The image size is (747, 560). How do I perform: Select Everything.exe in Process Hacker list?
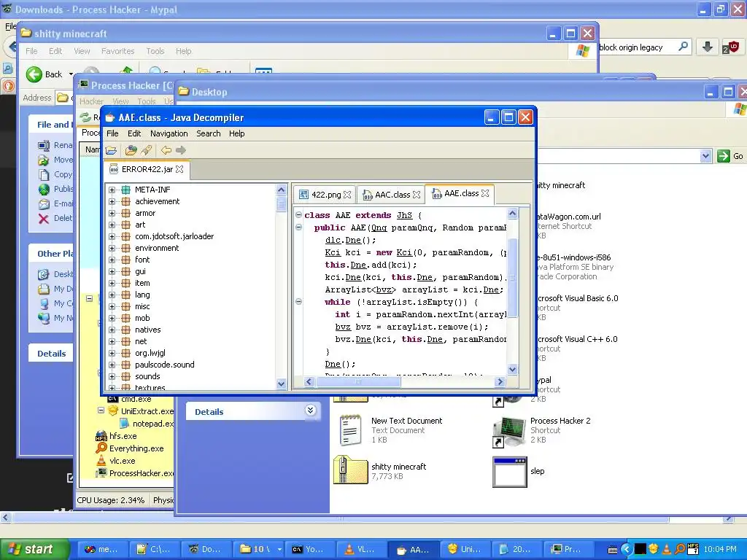136,448
